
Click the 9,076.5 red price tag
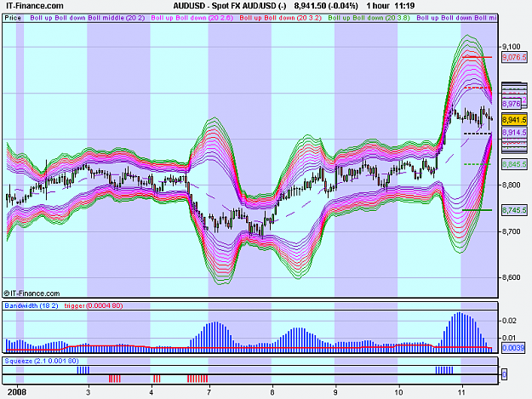[514, 57]
